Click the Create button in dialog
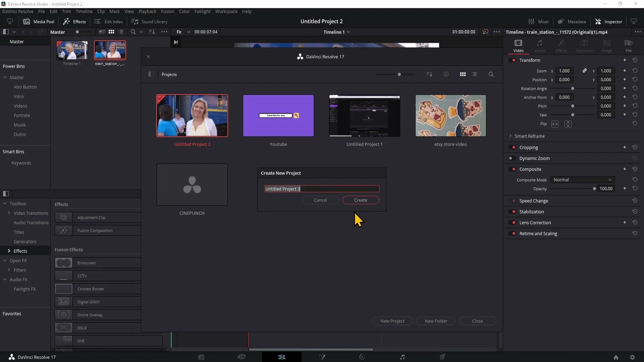 tap(361, 200)
